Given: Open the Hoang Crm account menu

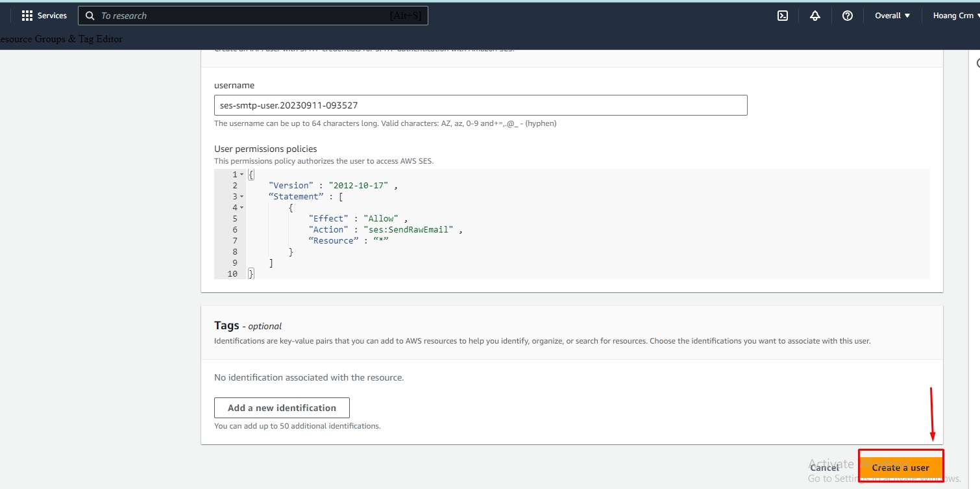Looking at the screenshot, I should click(955, 16).
